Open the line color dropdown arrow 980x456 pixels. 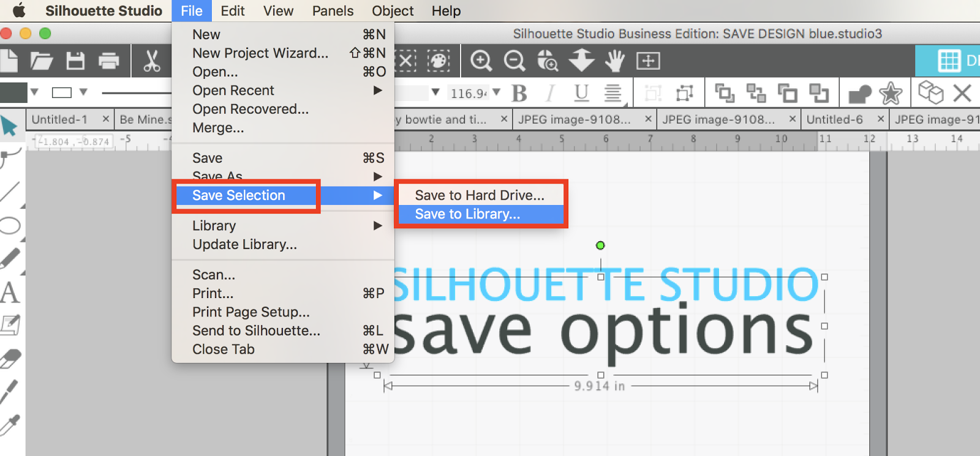point(83,92)
